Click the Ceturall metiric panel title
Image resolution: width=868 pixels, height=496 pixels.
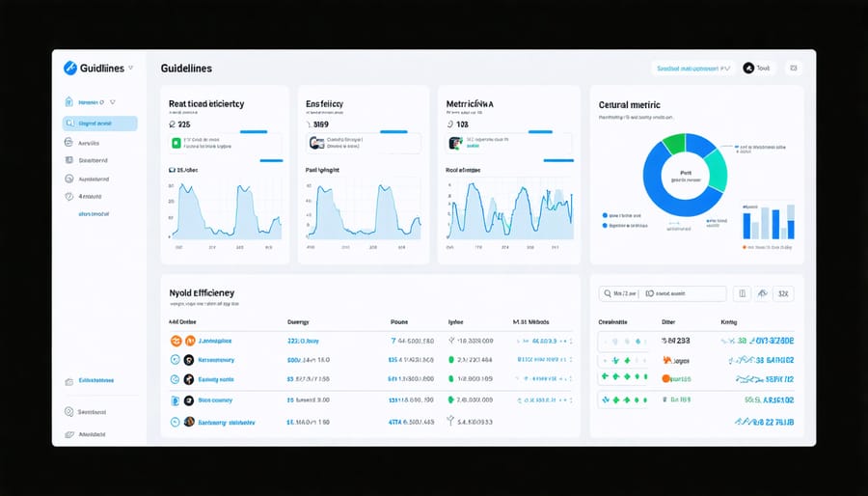tap(630, 104)
